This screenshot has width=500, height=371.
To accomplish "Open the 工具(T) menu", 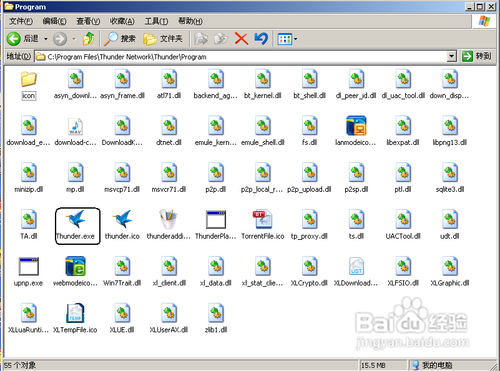I will tap(156, 21).
